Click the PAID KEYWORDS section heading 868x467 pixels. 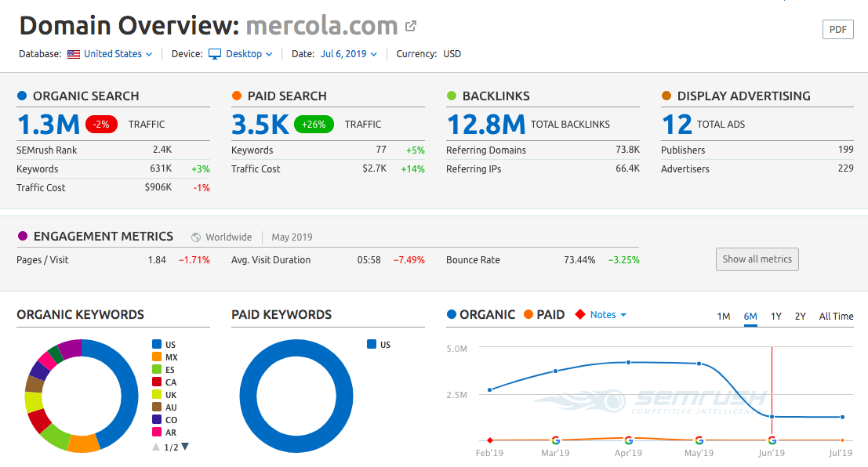(x=281, y=315)
